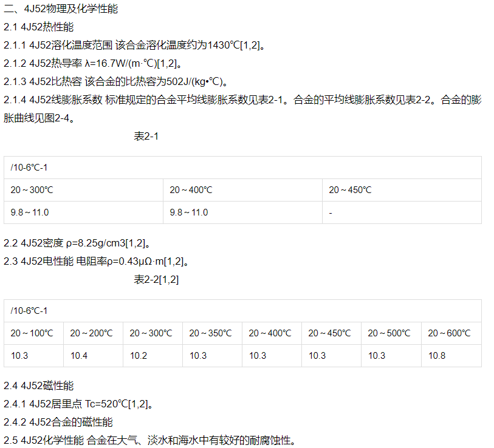Click the 10.4 value in table 2-2
Image resolution: width=494 pixels, height=448 pixels.
point(79,356)
